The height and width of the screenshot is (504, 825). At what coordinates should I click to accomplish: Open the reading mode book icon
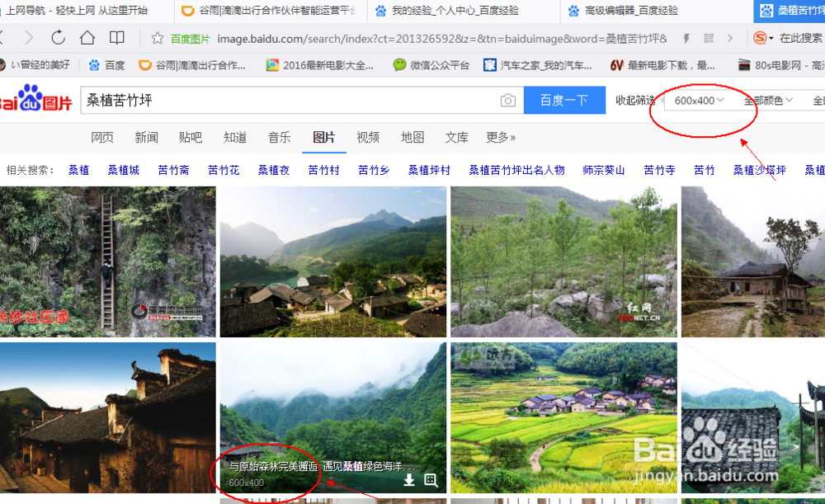pyautogui.click(x=116, y=37)
